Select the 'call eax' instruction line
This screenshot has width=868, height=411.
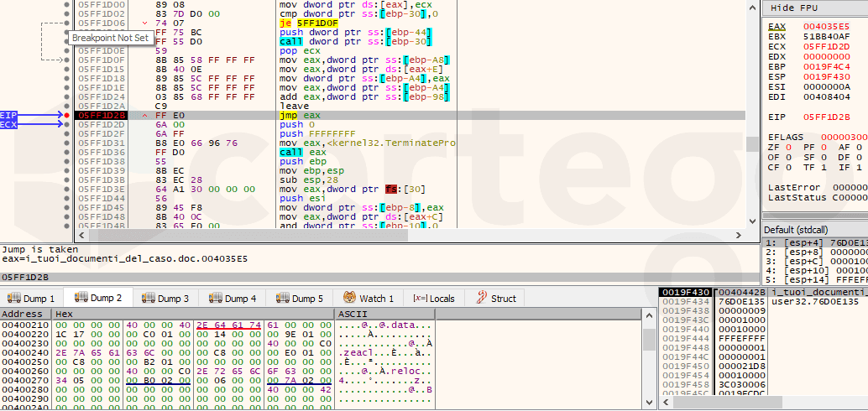coord(294,152)
